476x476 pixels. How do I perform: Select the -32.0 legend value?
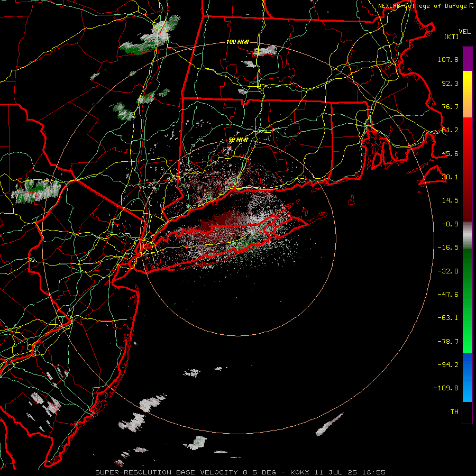point(448,271)
